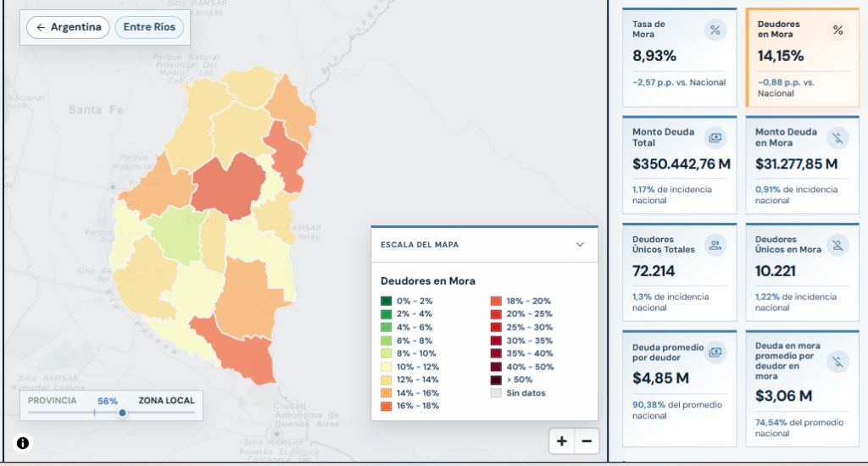Go back to the Argentina map

[x=68, y=27]
